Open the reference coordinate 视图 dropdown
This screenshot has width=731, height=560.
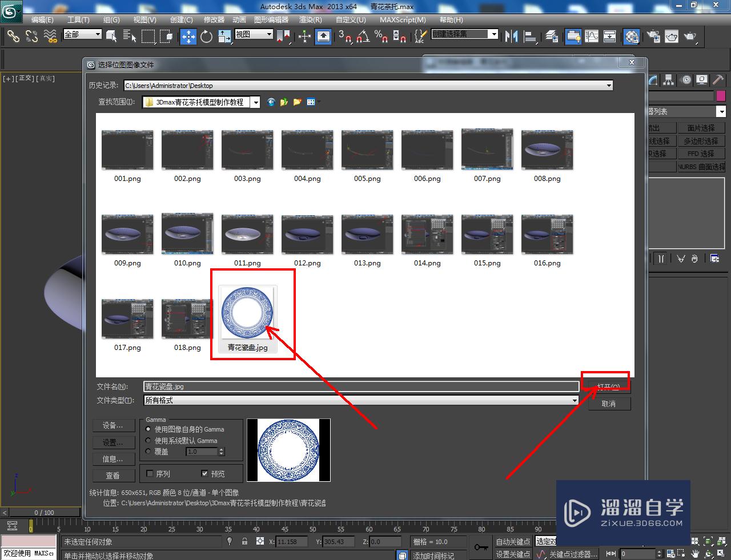click(x=270, y=35)
